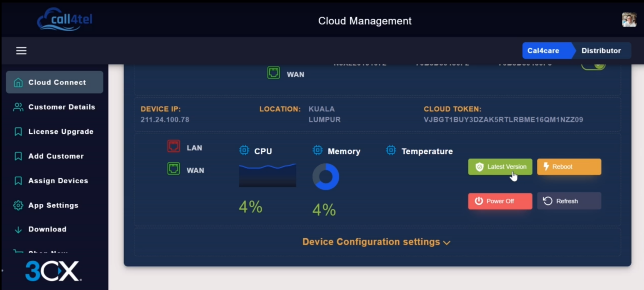This screenshot has height=290, width=644.
Task: Click the Latest Version button
Action: click(500, 167)
